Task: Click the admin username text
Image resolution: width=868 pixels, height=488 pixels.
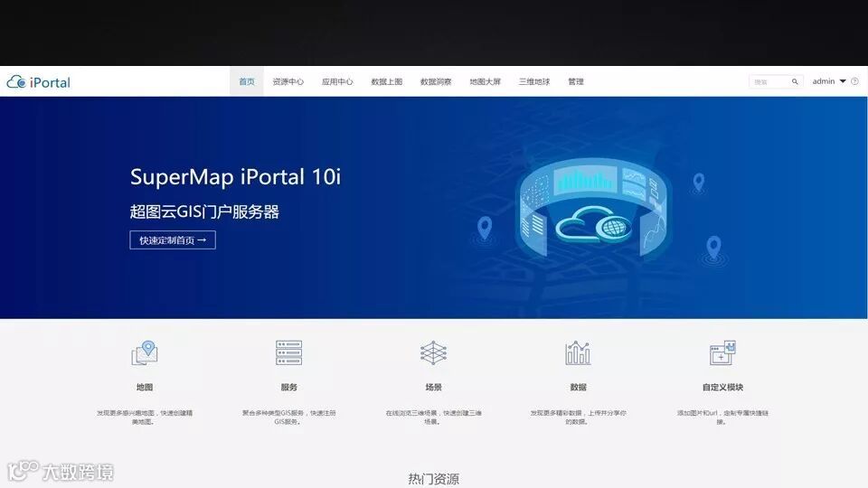Action: tap(823, 81)
